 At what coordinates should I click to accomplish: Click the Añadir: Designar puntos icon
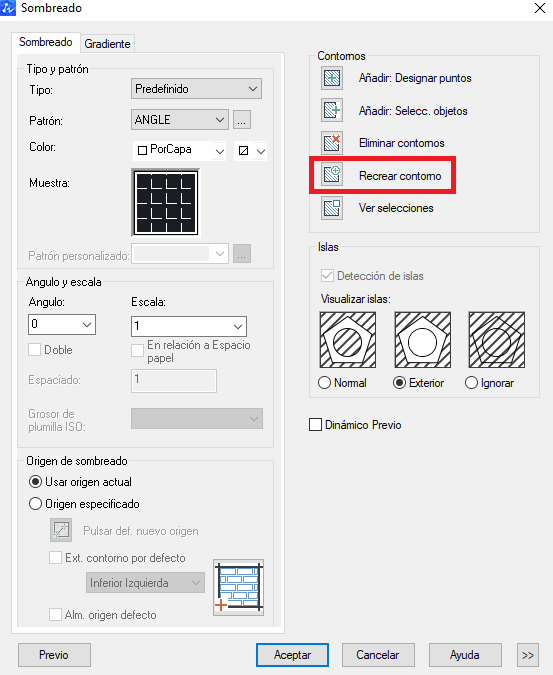332,78
